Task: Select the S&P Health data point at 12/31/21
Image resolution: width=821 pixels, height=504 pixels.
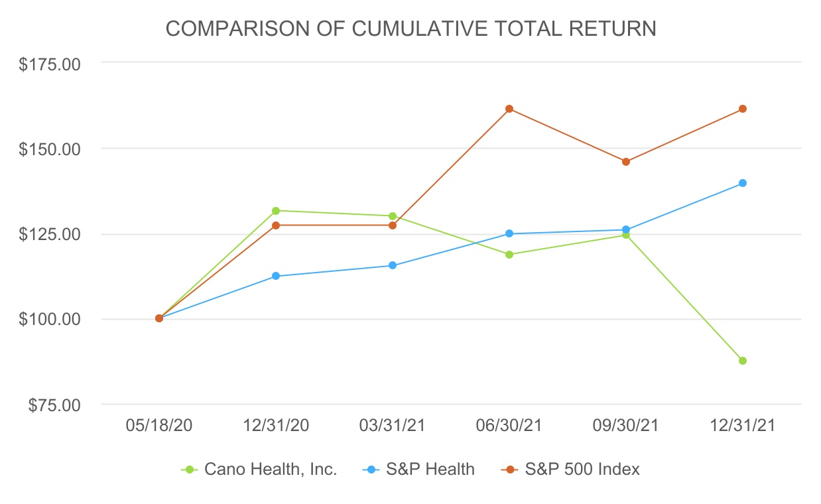Action: [743, 183]
